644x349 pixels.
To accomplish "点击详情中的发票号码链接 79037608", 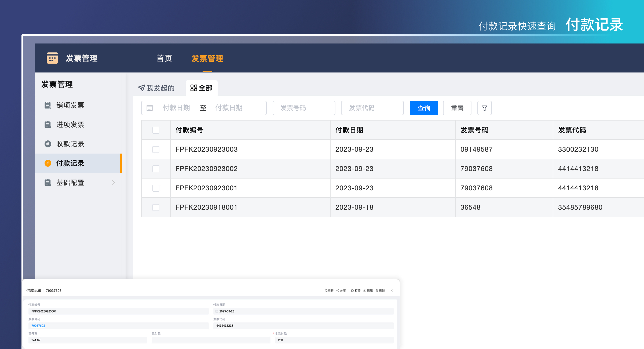I will pyautogui.click(x=38, y=325).
